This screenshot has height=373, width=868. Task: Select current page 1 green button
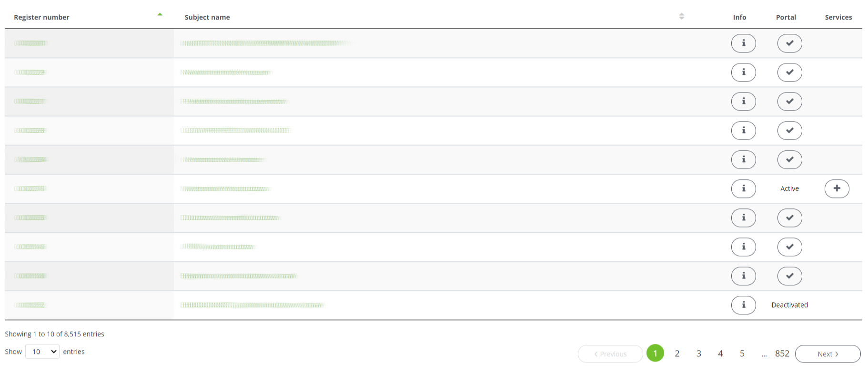tap(655, 353)
